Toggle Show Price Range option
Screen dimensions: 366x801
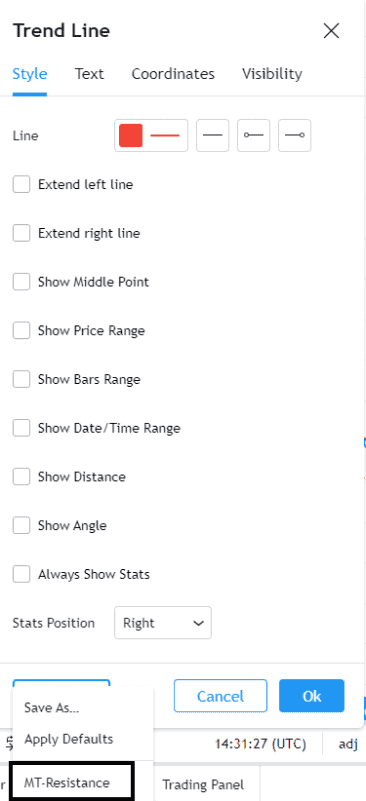coord(21,331)
